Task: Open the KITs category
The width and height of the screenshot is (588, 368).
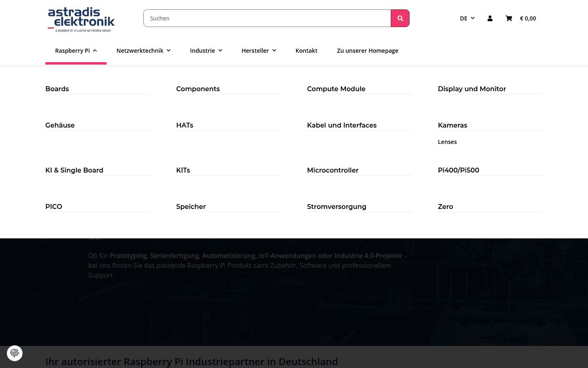Action: tap(183, 170)
